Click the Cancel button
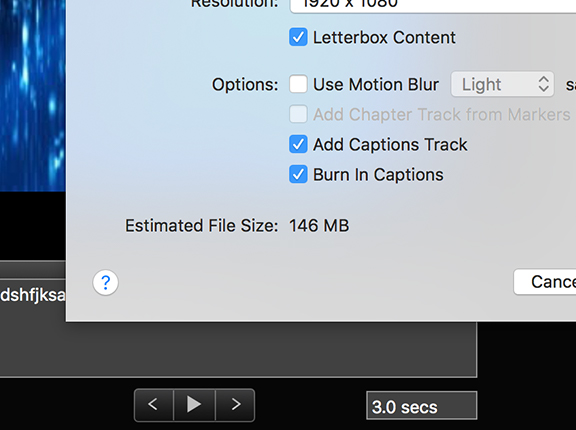Screen dimensions: 576x430 545,282
